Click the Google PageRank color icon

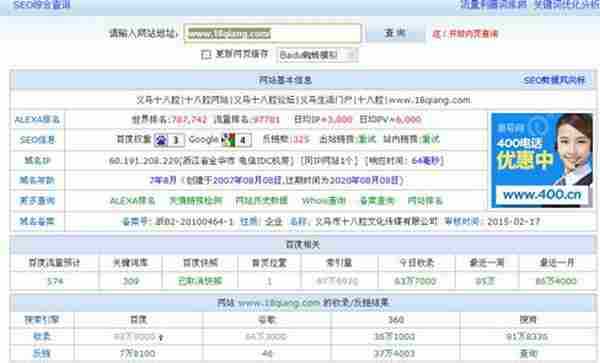228,140
